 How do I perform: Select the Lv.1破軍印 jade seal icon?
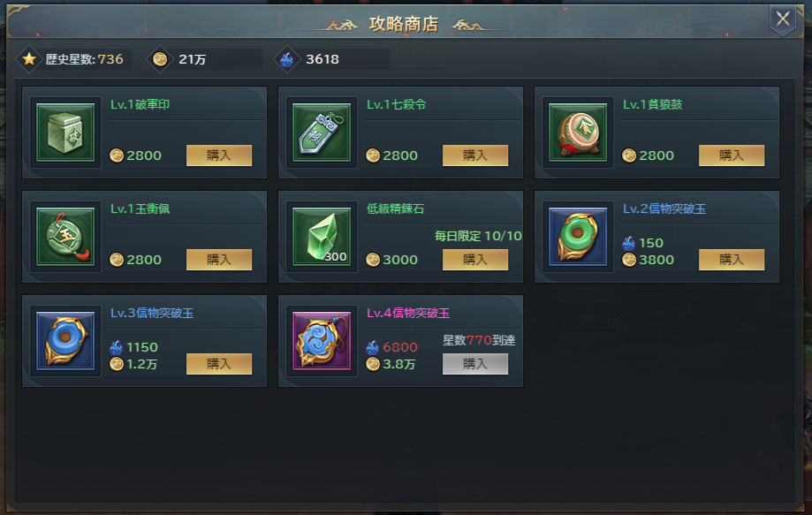[65, 133]
